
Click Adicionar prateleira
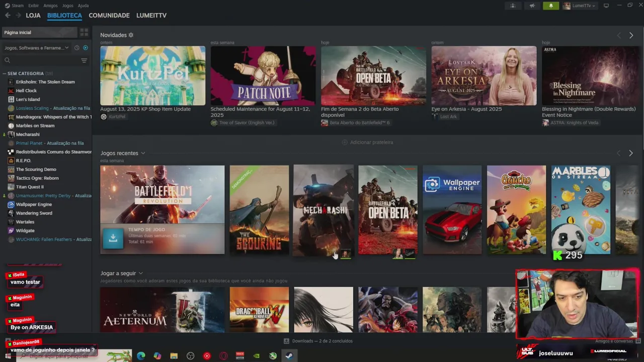coord(367,142)
